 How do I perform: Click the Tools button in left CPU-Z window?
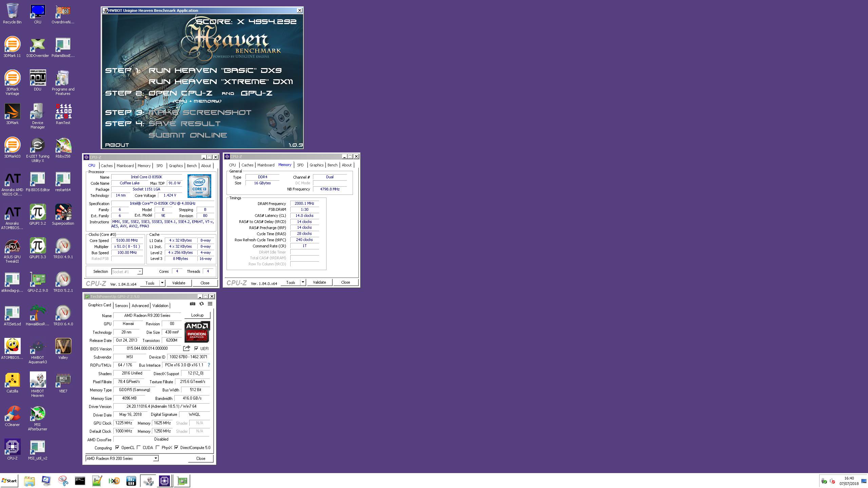(150, 283)
